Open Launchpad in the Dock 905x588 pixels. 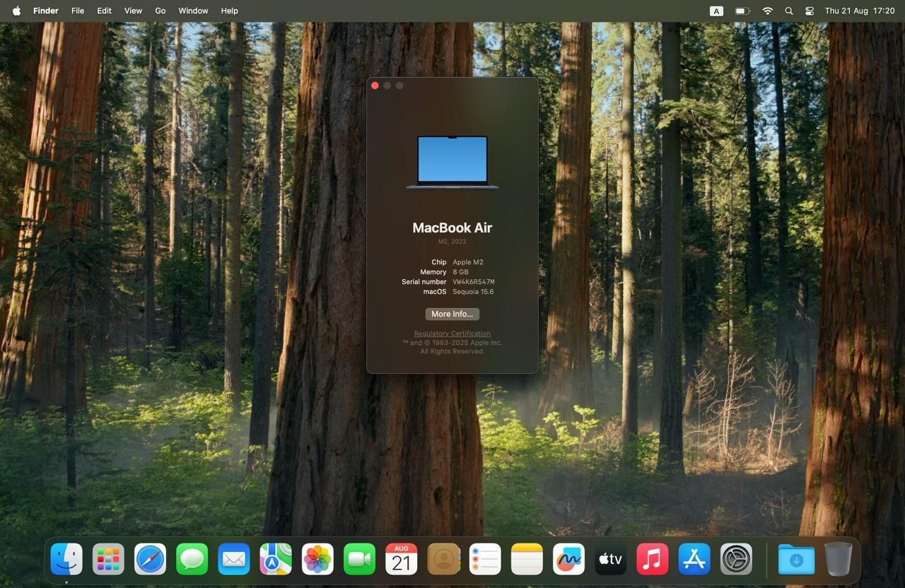(108, 560)
